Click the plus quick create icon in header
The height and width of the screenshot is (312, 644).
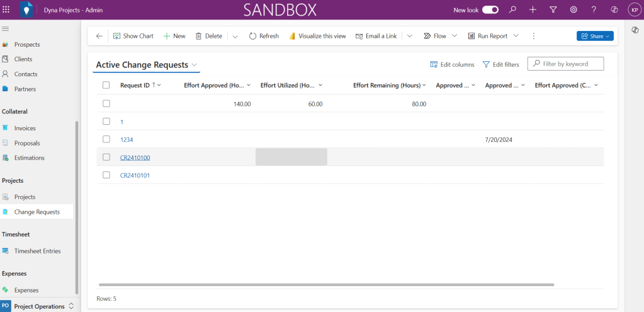(533, 10)
